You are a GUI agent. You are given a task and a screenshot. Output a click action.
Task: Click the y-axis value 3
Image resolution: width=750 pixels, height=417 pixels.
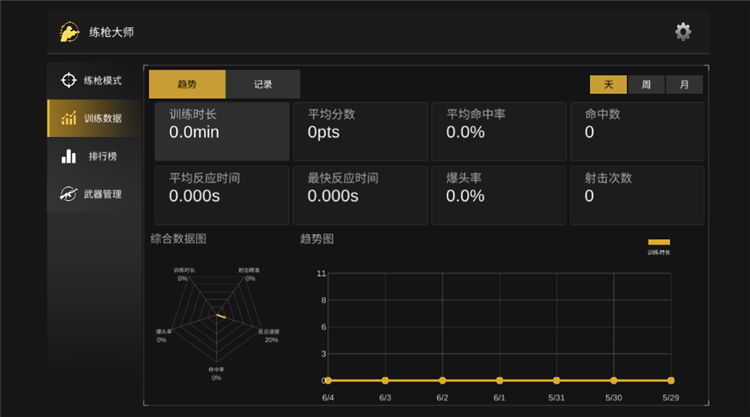323,354
